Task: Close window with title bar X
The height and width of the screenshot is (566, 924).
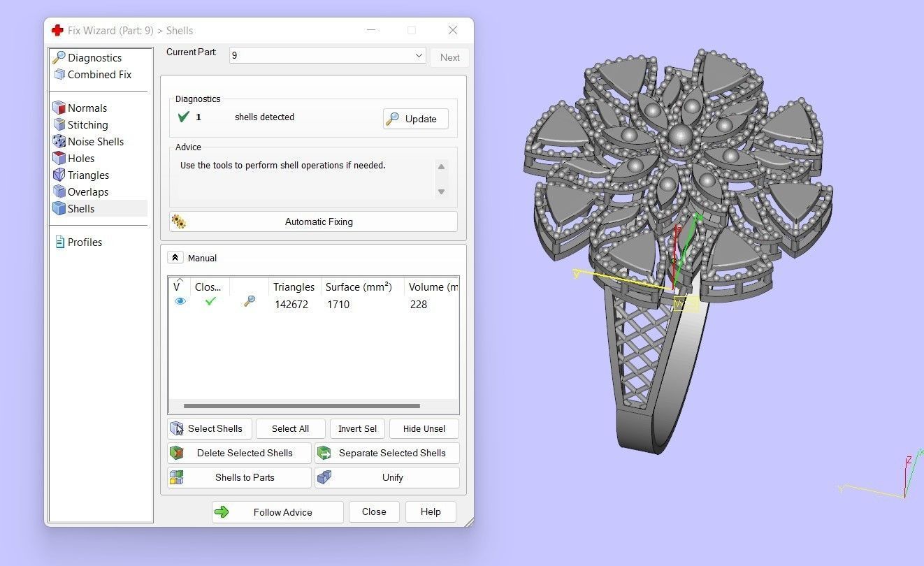Action: pyautogui.click(x=453, y=30)
